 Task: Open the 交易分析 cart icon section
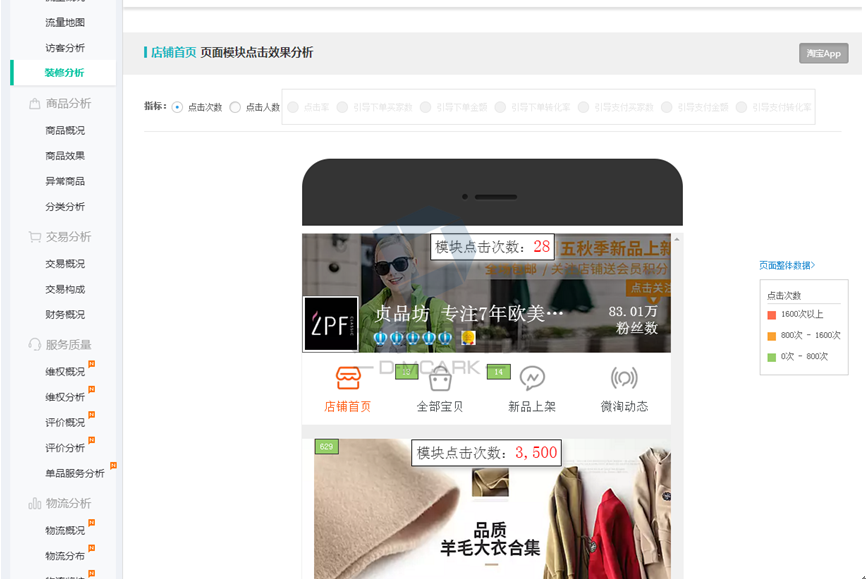pos(34,236)
